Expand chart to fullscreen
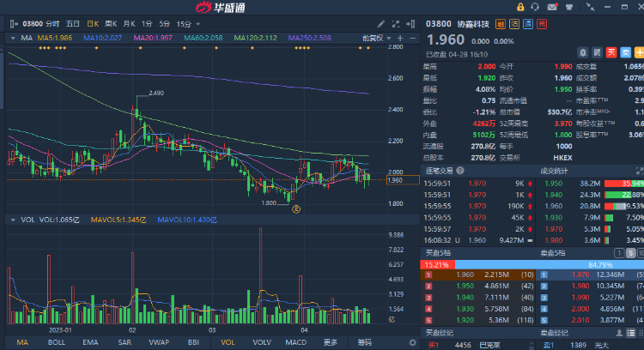This screenshot has height=350, width=644. pyautogui.click(x=396, y=24)
